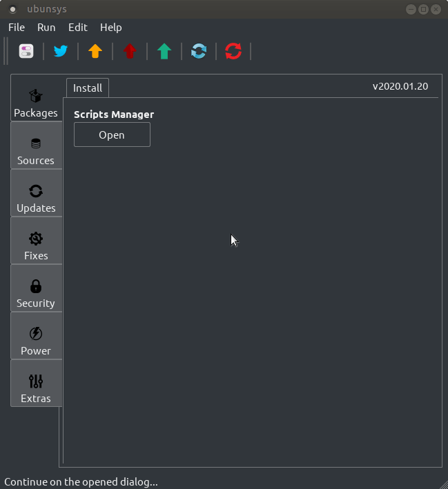This screenshot has height=489, width=448.
Task: Maximize the ubunsys window
Action: (x=423, y=10)
